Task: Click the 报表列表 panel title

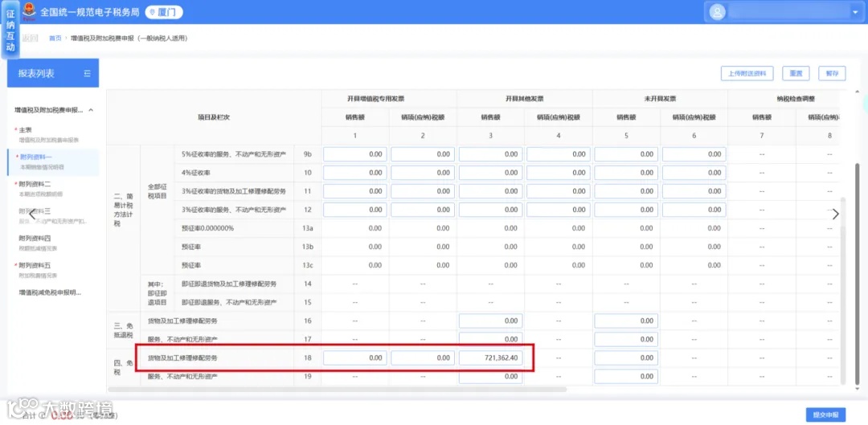Action: coord(36,74)
